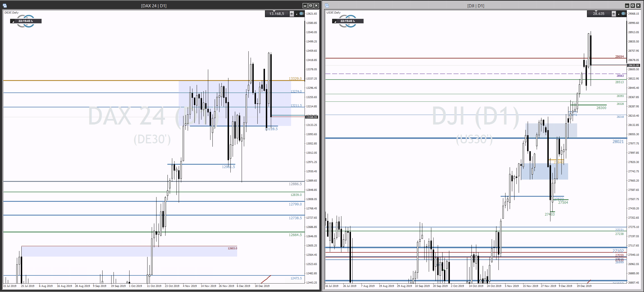The image size is (644, 292).
Task: Select the green 12664.5 level label
Action: point(295,235)
